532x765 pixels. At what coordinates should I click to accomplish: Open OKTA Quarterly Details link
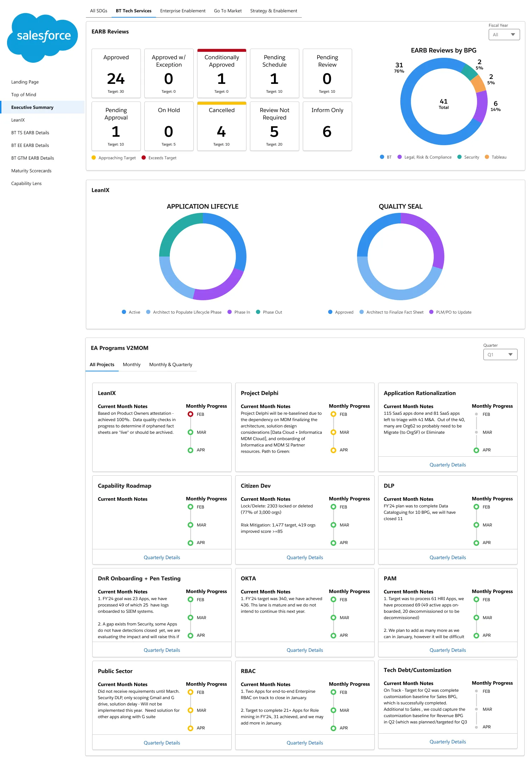[305, 650]
